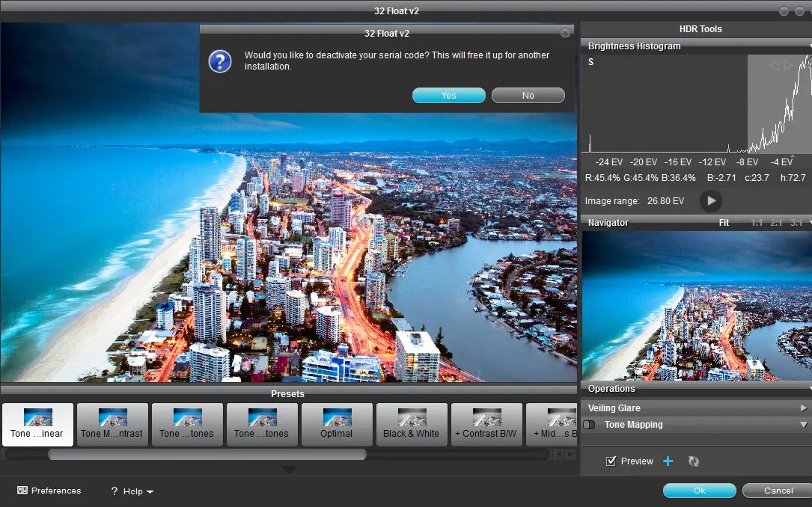Select the Optimal preset
This screenshot has width=812, height=507.
coord(337,425)
